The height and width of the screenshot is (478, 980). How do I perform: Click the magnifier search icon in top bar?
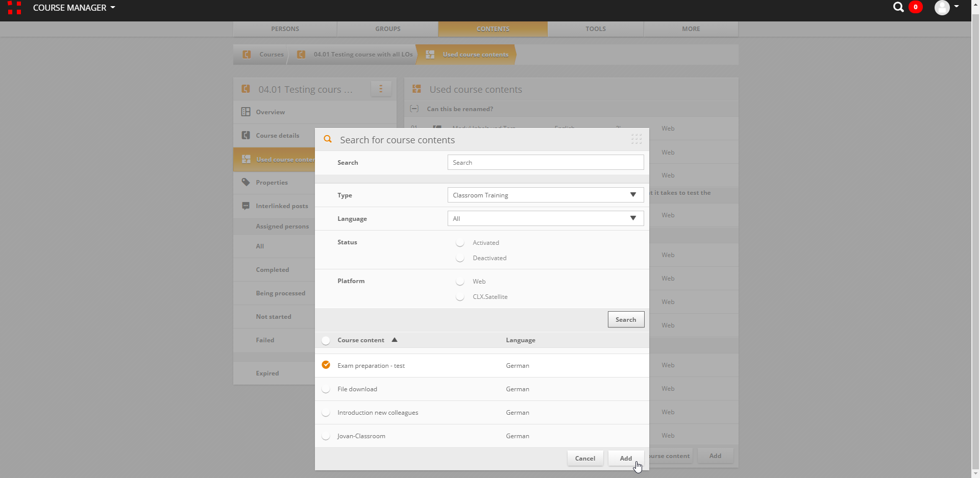click(898, 7)
